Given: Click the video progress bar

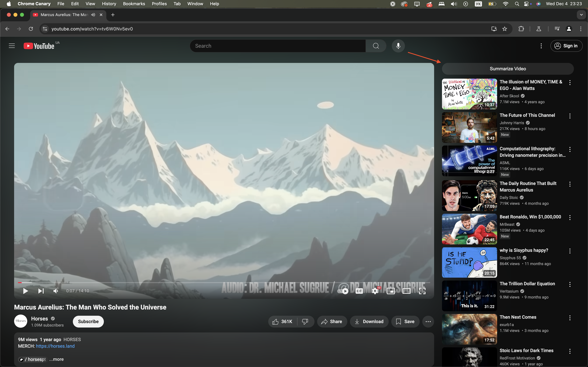Looking at the screenshot, I should point(219,282).
